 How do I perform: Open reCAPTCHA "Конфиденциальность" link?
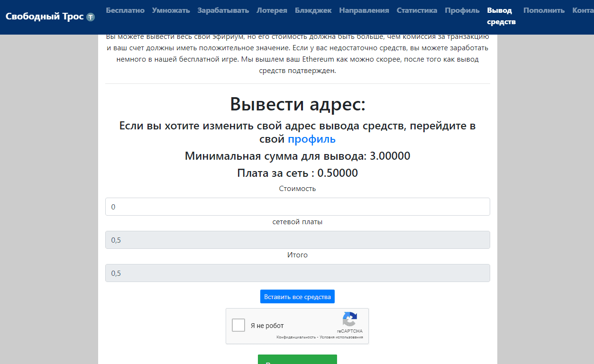(x=296, y=337)
